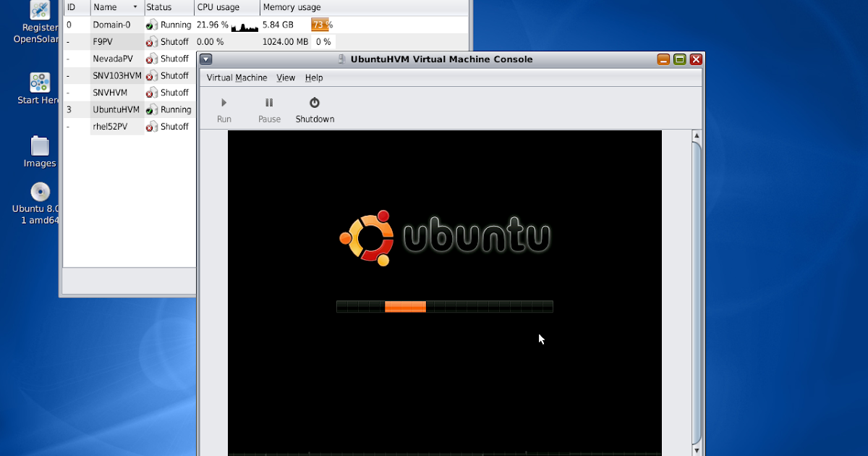Click the console vertical scrollbar thumb
Image resolution: width=868 pixels, height=456 pixels.
(697, 293)
